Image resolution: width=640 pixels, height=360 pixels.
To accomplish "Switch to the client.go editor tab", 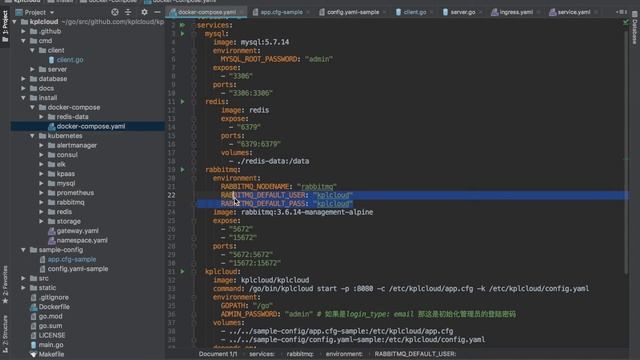I will click(414, 12).
